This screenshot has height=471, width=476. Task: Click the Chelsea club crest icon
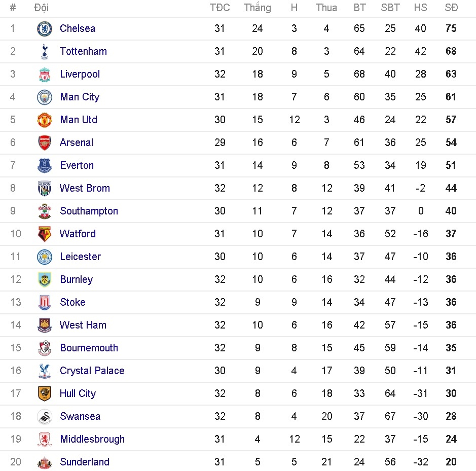pos(45,29)
